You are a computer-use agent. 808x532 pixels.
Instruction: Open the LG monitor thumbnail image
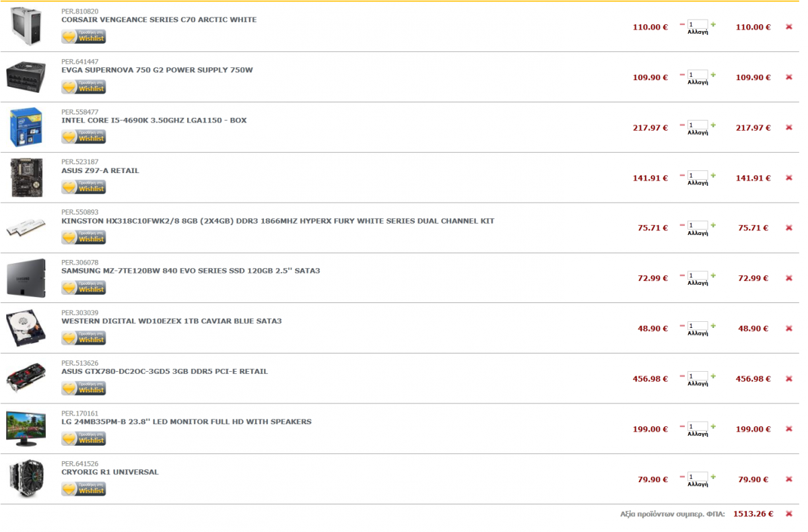pyautogui.click(x=26, y=428)
